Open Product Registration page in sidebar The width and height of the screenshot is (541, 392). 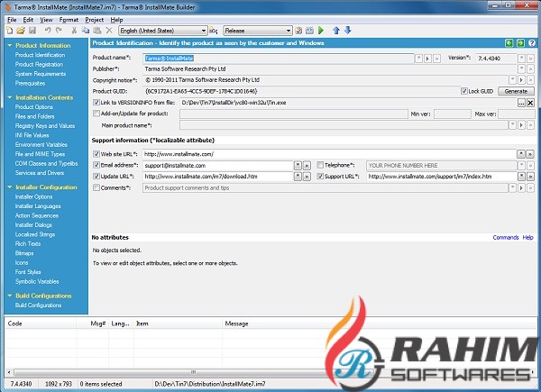[39, 65]
